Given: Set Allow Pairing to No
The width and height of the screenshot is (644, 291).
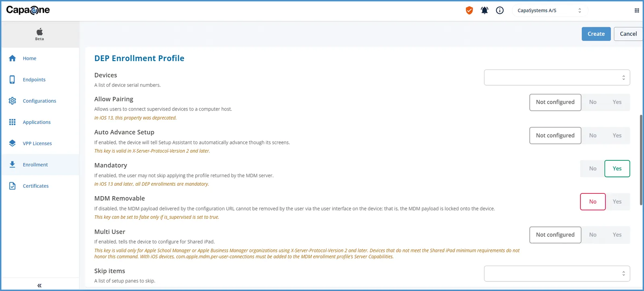Looking at the screenshot, I should click(593, 102).
